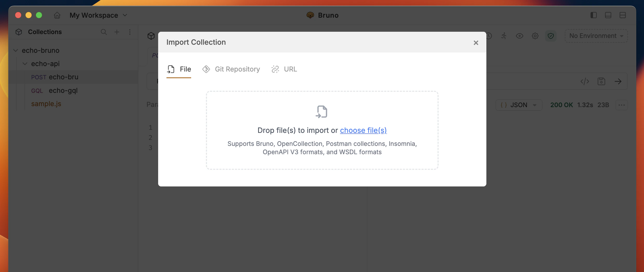The width and height of the screenshot is (644, 272).
Task: Create new request with the plus icon
Action: click(x=117, y=32)
